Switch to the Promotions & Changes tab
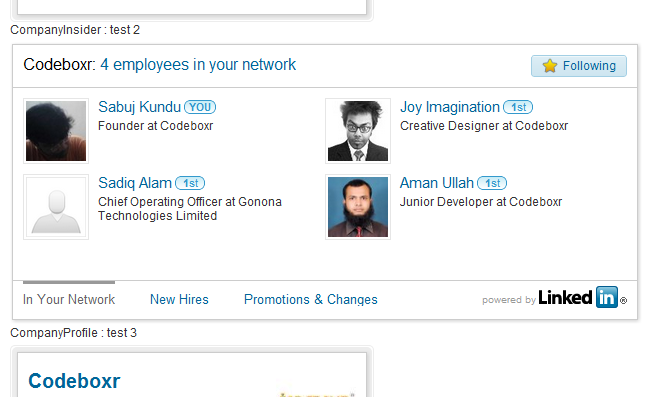The image size is (653, 397). [311, 299]
